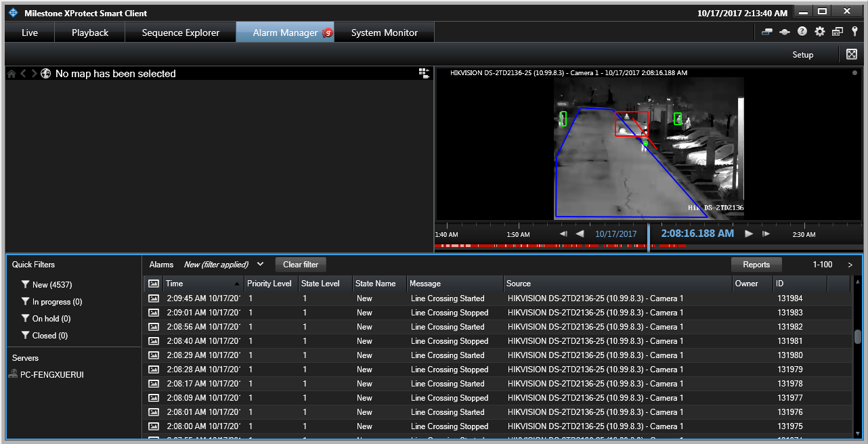Apply the In progress (0) quick filter
The width and height of the screenshot is (868, 444).
click(x=51, y=302)
